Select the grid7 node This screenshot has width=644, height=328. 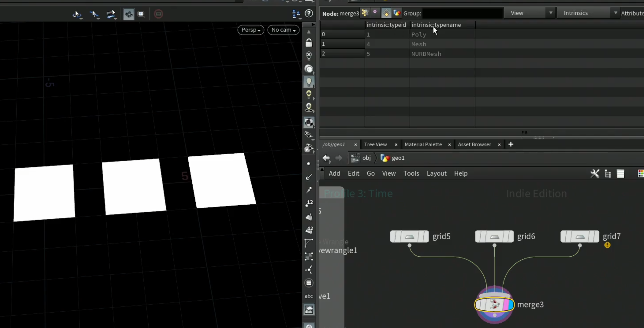(579, 236)
